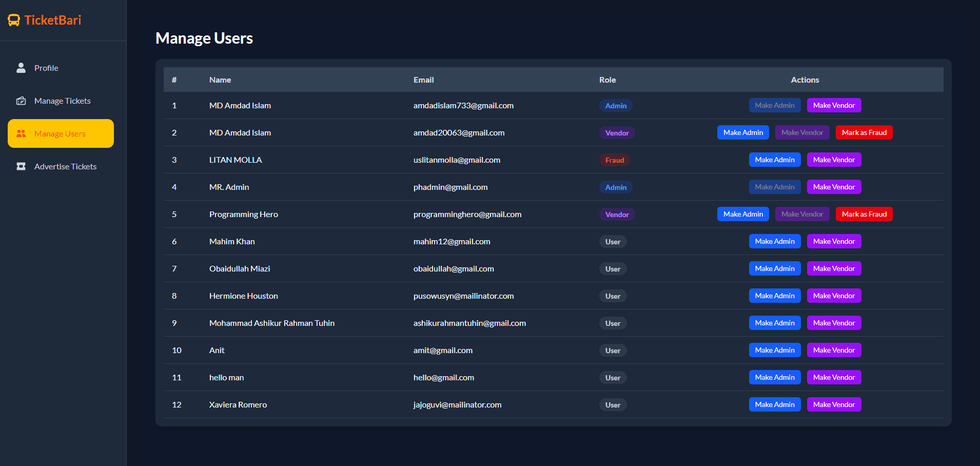Make Mahim Khan an admin
980x466 pixels.
coord(775,241)
